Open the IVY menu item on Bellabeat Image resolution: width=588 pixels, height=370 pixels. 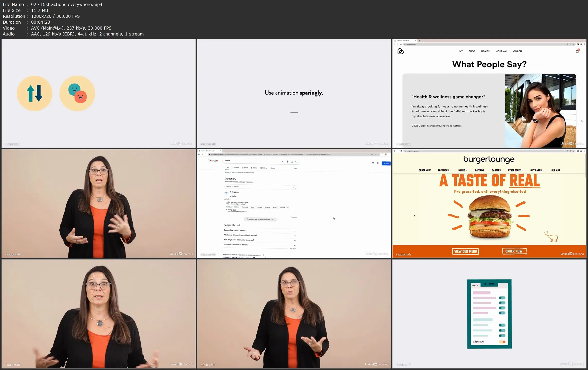coord(460,51)
